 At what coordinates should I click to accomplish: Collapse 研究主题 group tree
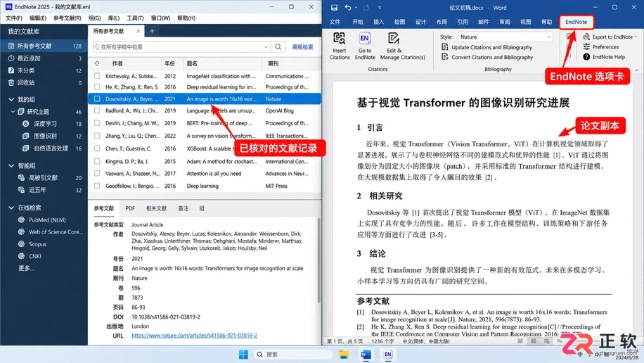pyautogui.click(x=13, y=112)
